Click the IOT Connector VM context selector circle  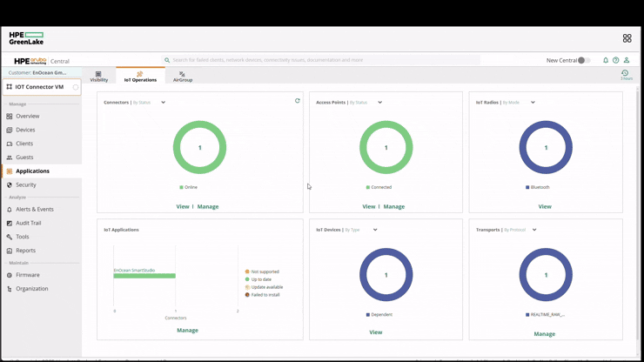tap(76, 87)
